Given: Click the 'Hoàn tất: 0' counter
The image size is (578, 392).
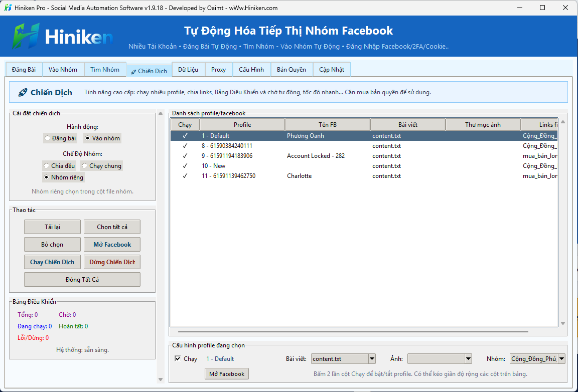Looking at the screenshot, I should 73,326.
